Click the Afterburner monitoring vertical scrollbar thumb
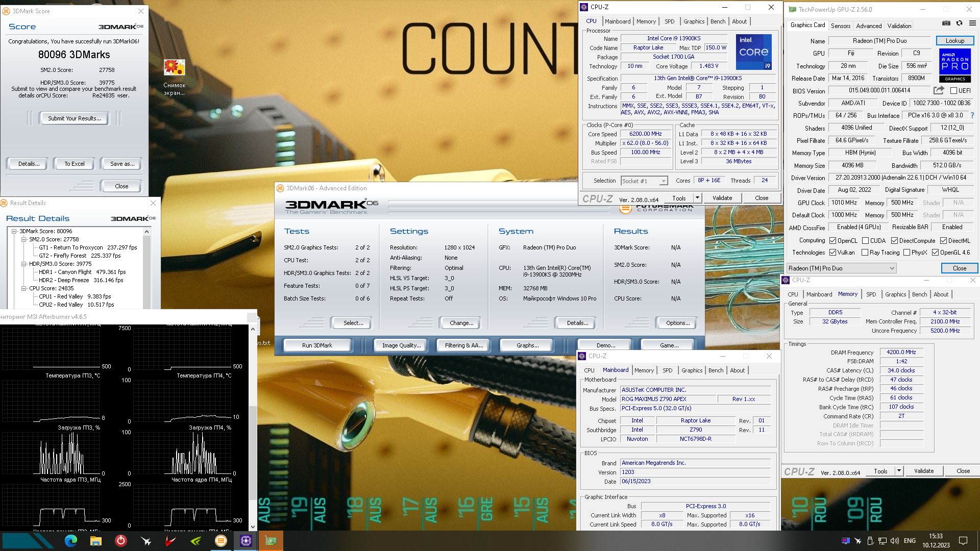This screenshot has width=980, height=551. (253, 453)
